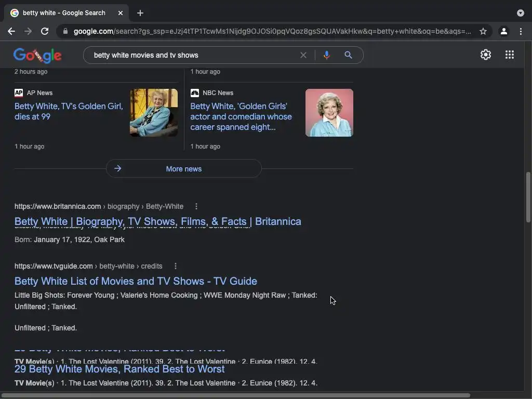Screen dimensions: 532x399
Task: Click the horizontal scrollbar at the bottom
Action: 235,395
